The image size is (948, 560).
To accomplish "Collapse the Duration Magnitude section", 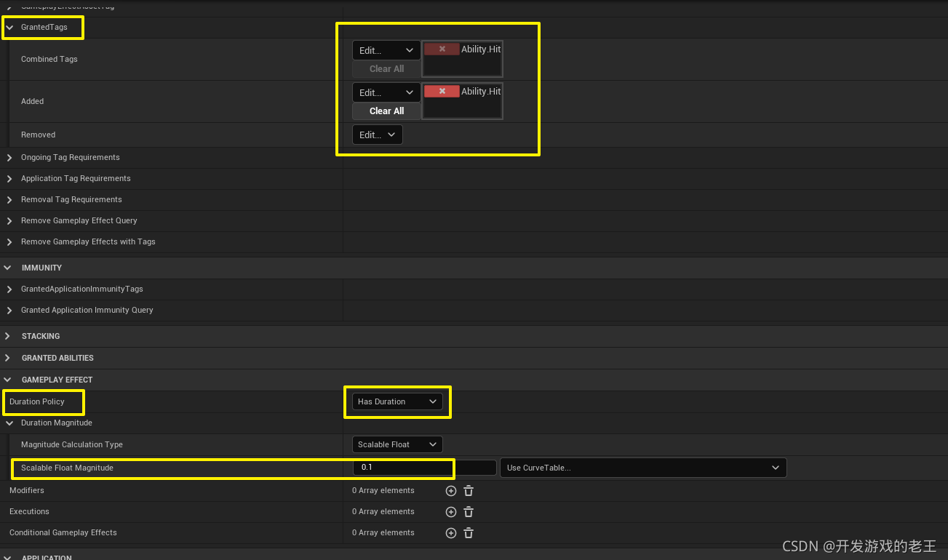I will point(9,423).
